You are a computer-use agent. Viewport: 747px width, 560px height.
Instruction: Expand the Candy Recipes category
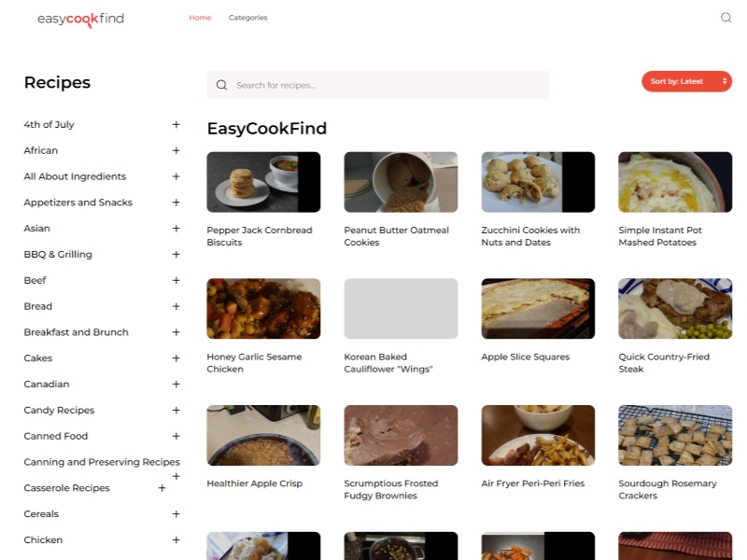(176, 410)
